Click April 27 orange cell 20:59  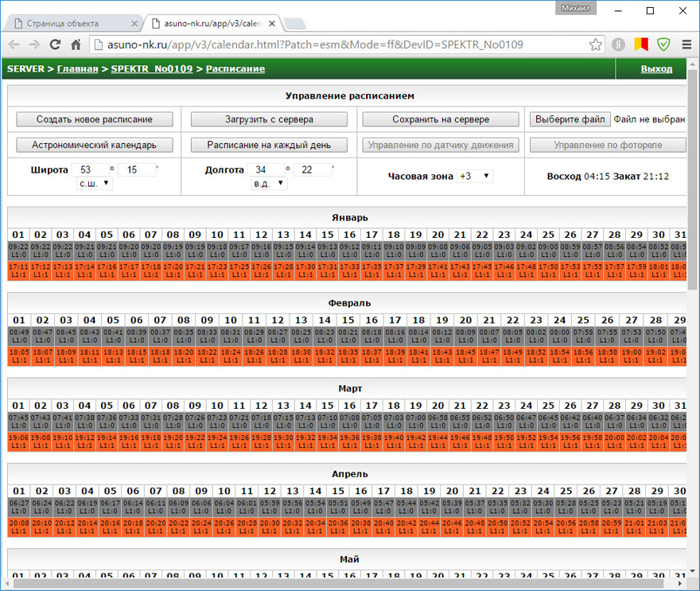pyautogui.click(x=611, y=527)
